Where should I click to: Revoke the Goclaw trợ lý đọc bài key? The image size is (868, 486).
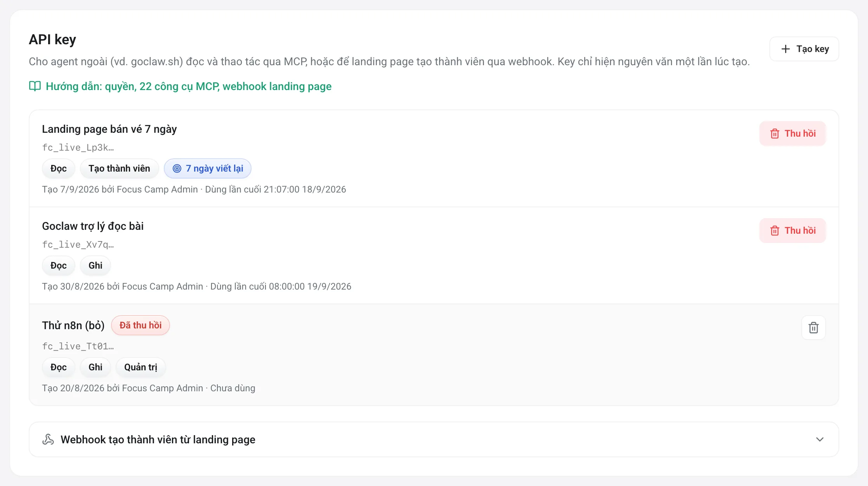(792, 231)
